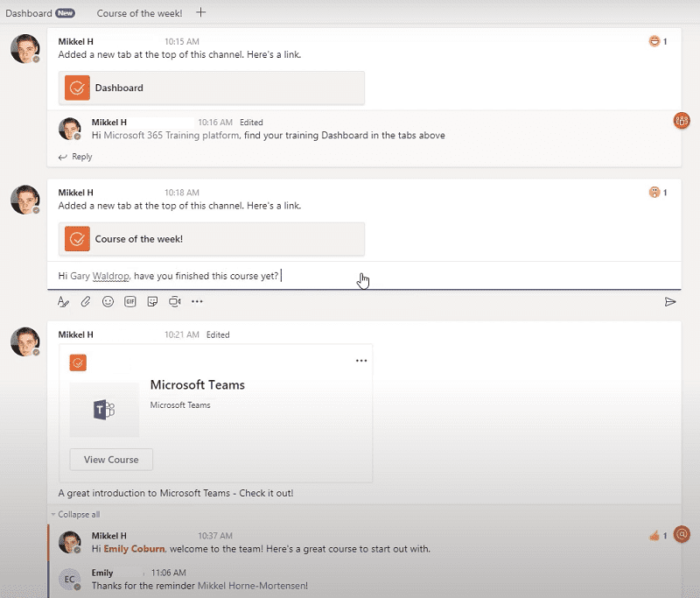Screen dimensions: 700x598
Task: Click the laugh reaction on the 10:15 AM post
Action: (654, 41)
